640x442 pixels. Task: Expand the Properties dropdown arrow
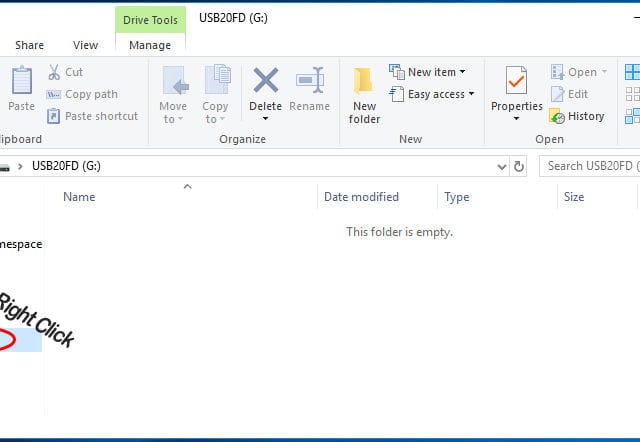click(x=516, y=119)
